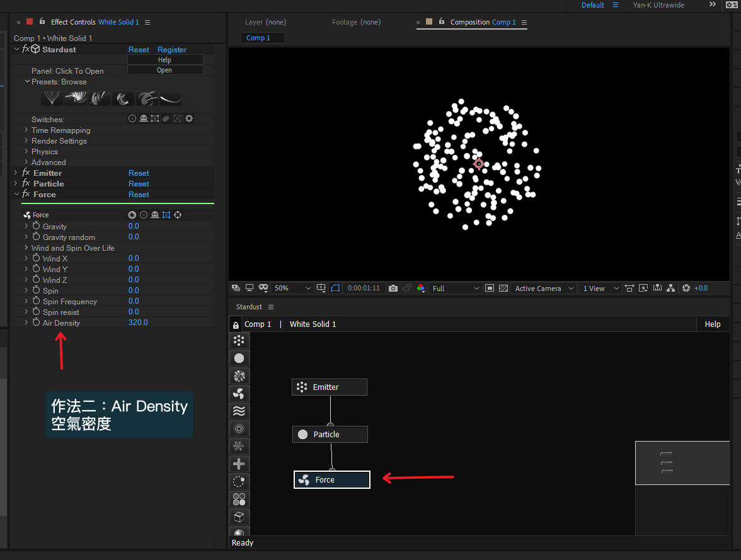Collapse the Force effect section
This screenshot has width=741, height=560.
[x=16, y=195]
